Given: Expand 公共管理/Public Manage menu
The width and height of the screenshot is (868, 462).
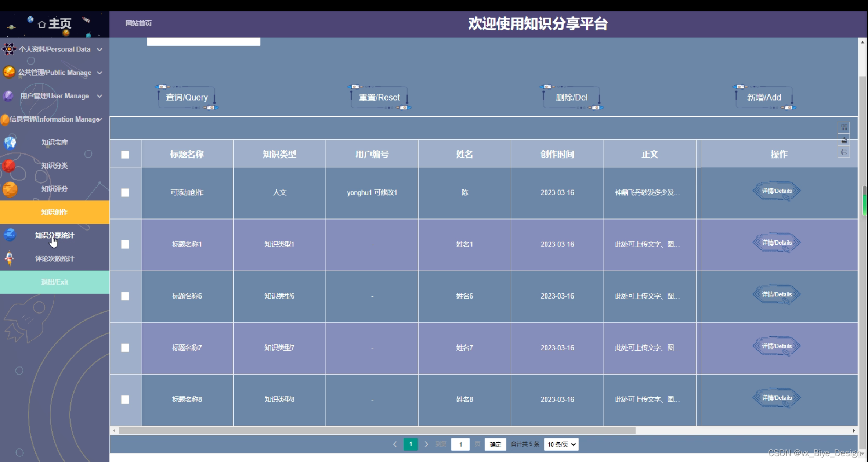Looking at the screenshot, I should [x=55, y=72].
